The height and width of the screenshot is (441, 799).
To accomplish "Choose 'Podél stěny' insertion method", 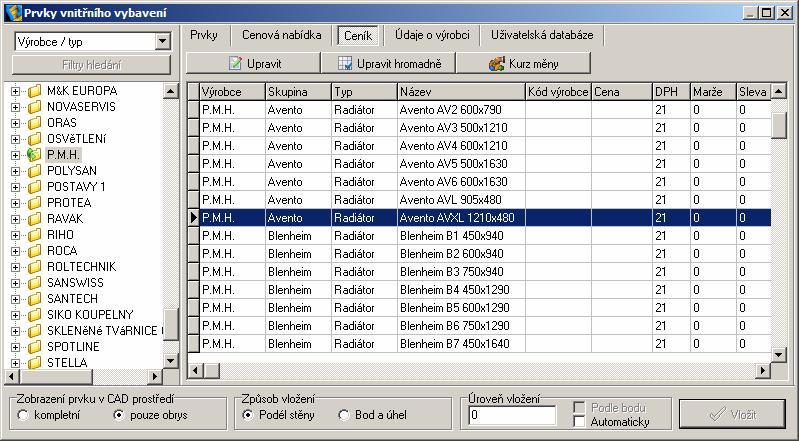I will (x=248, y=415).
